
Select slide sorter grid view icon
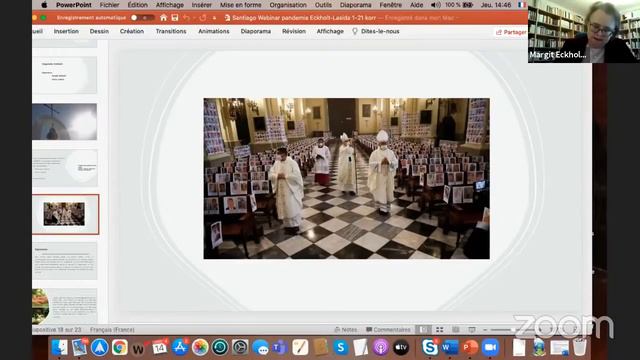point(440,329)
